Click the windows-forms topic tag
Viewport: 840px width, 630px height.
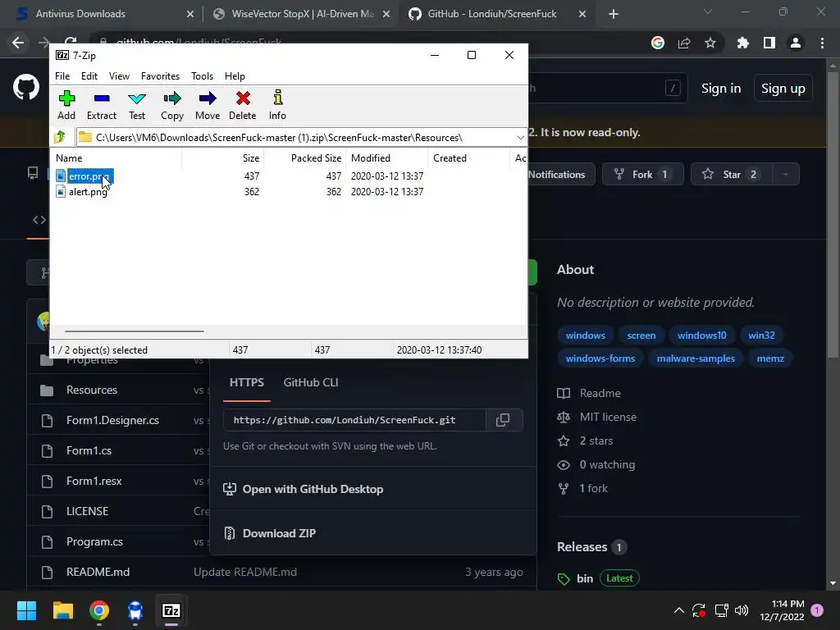600,358
